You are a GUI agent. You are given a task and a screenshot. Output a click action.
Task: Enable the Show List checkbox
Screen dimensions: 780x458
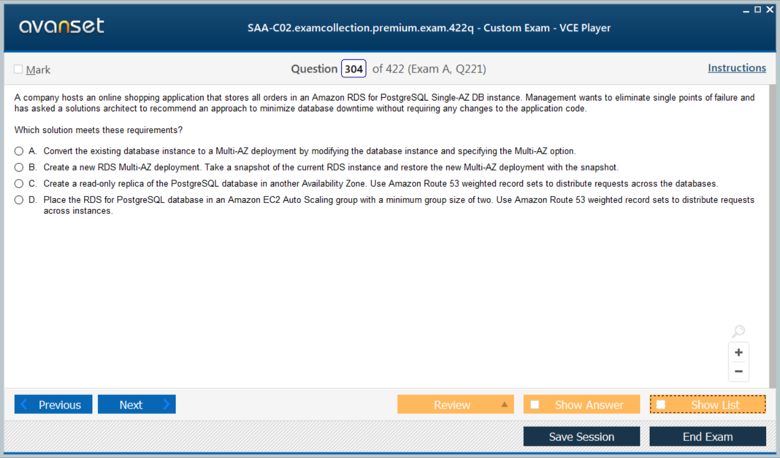[661, 404]
